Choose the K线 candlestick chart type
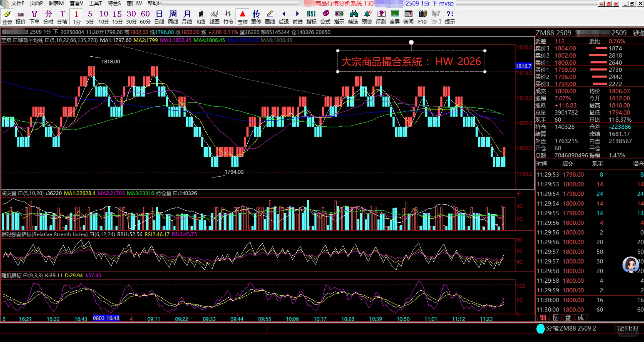Viewport: 644px width, 342px height. [201, 17]
